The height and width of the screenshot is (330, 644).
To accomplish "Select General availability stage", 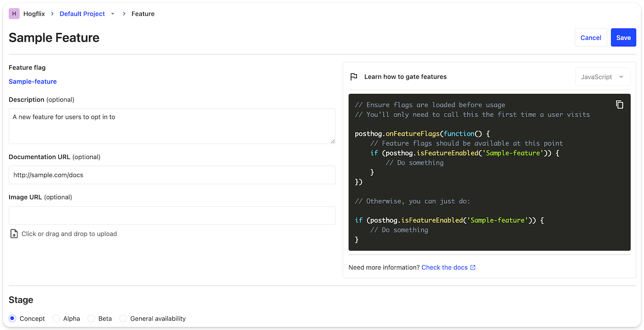I will (x=123, y=318).
